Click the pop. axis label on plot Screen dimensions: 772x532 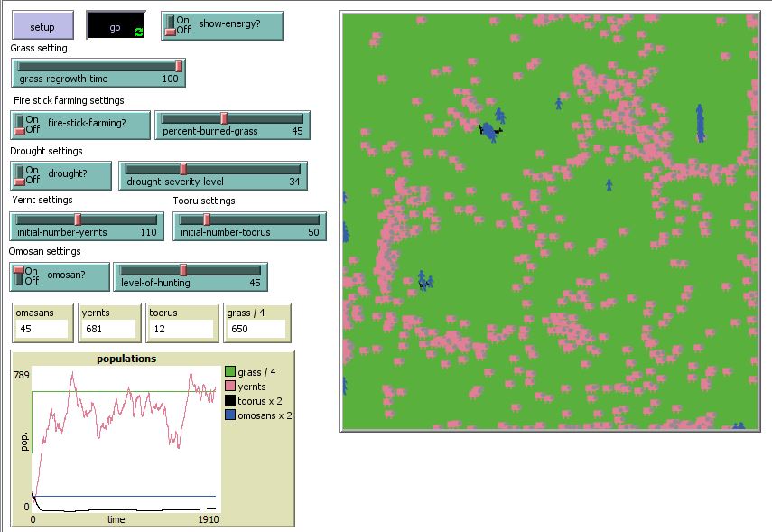pyautogui.click(x=24, y=441)
